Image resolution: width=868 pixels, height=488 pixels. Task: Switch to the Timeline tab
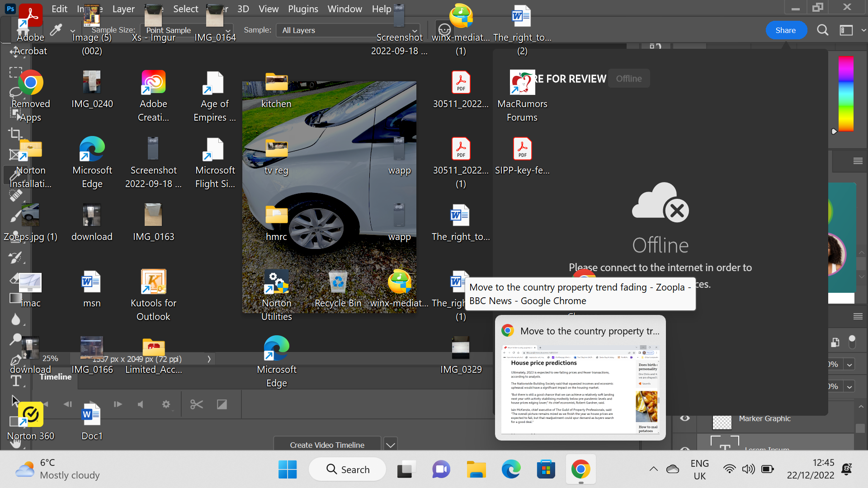(56, 377)
